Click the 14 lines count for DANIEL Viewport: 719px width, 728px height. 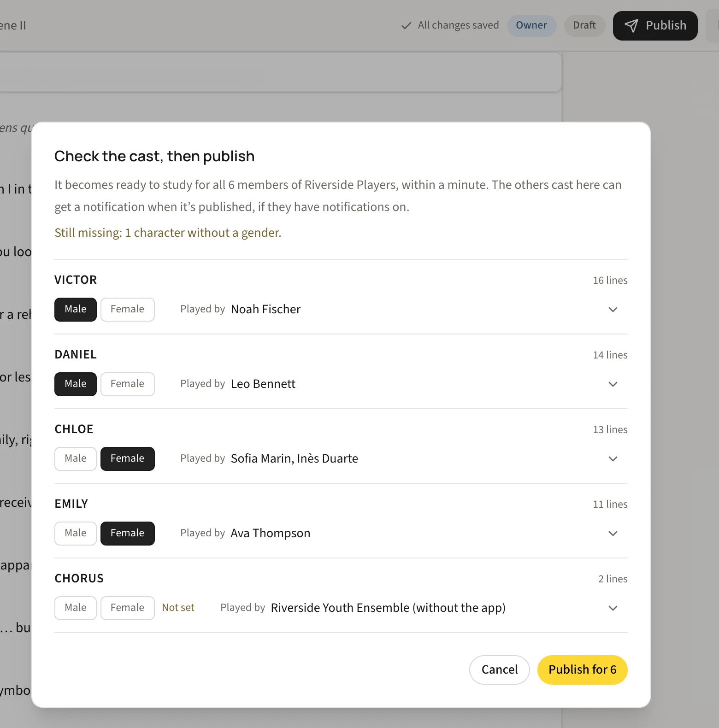(x=610, y=355)
